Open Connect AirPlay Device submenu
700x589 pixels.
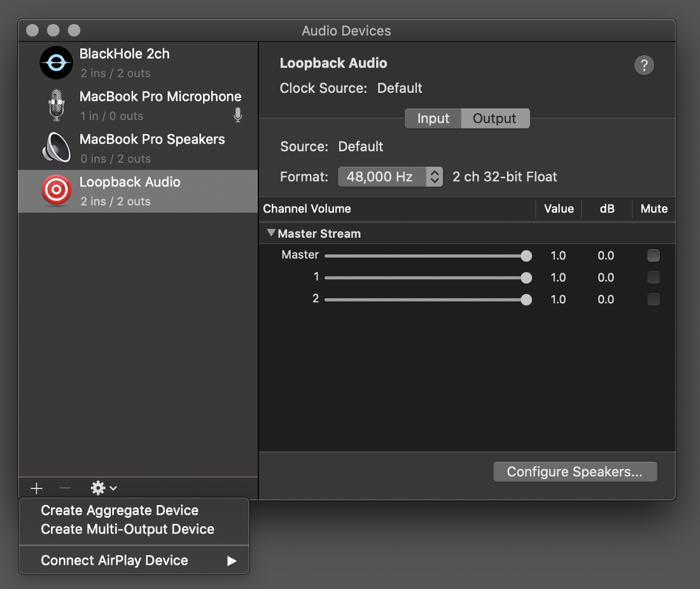pos(134,560)
